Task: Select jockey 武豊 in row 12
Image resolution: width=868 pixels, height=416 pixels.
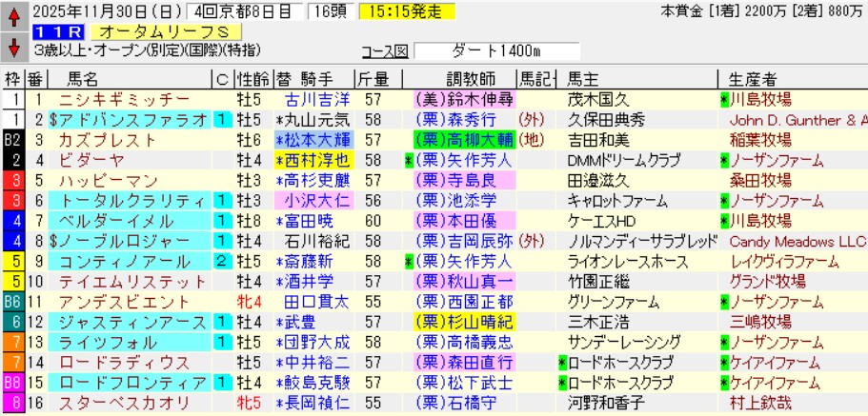Action: [297, 322]
